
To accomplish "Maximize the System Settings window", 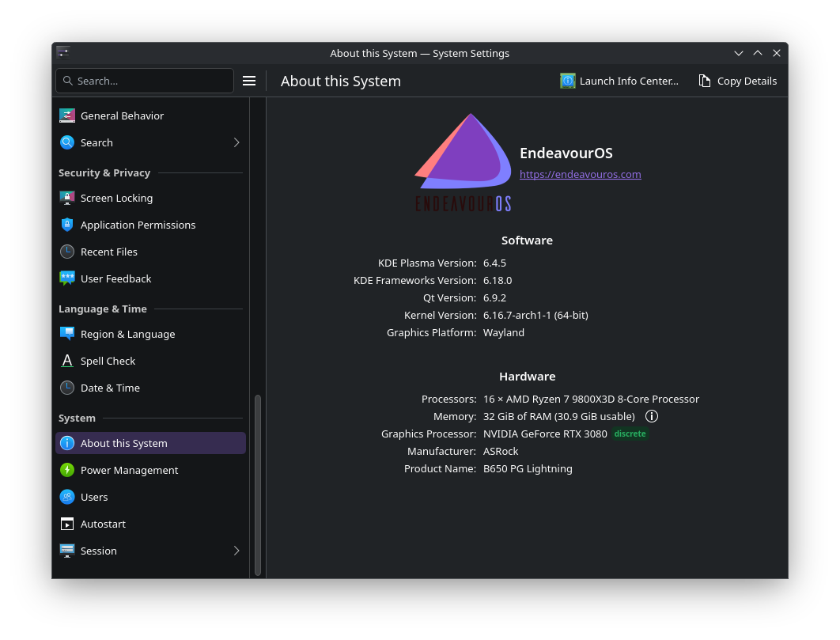I will [758, 53].
